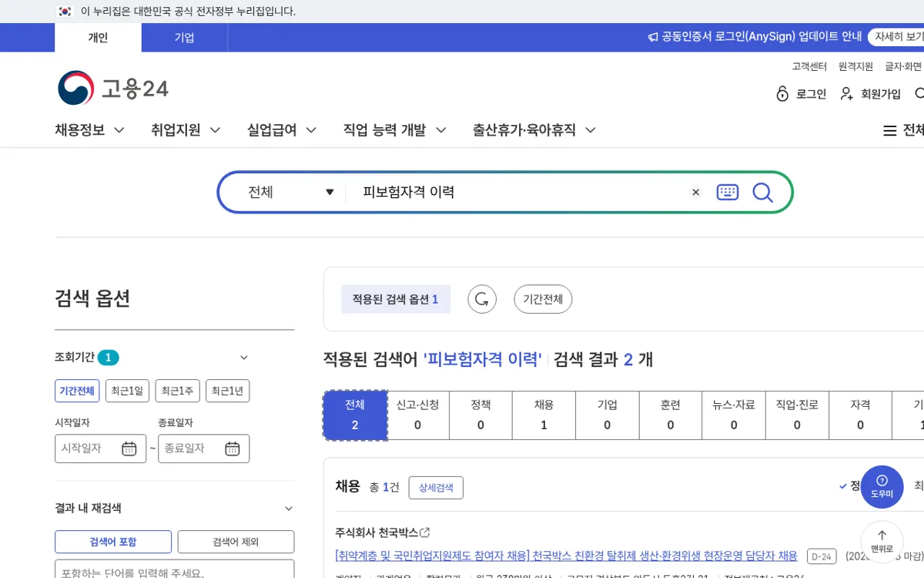Image resolution: width=924 pixels, height=578 pixels.
Task: Switch to the 개인 tab
Action: pos(98,38)
